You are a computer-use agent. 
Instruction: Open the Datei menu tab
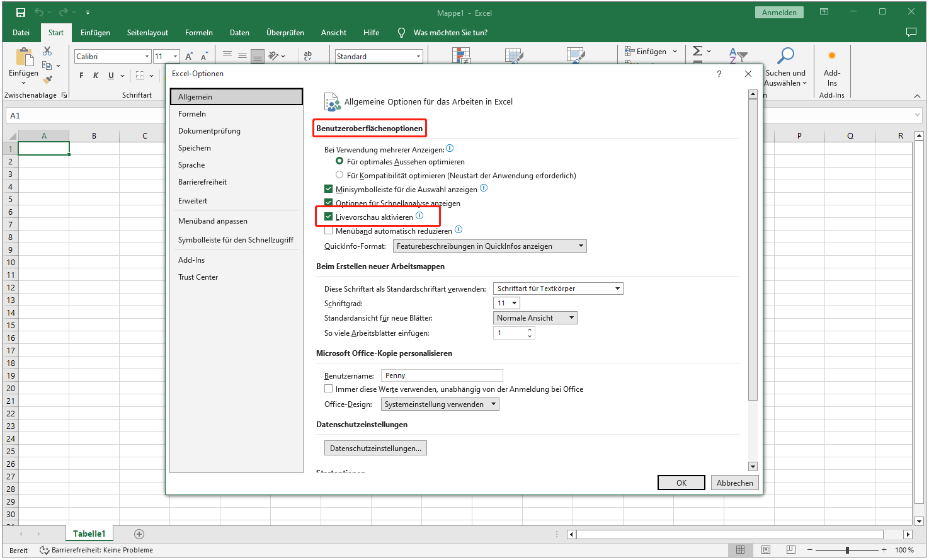coord(21,33)
